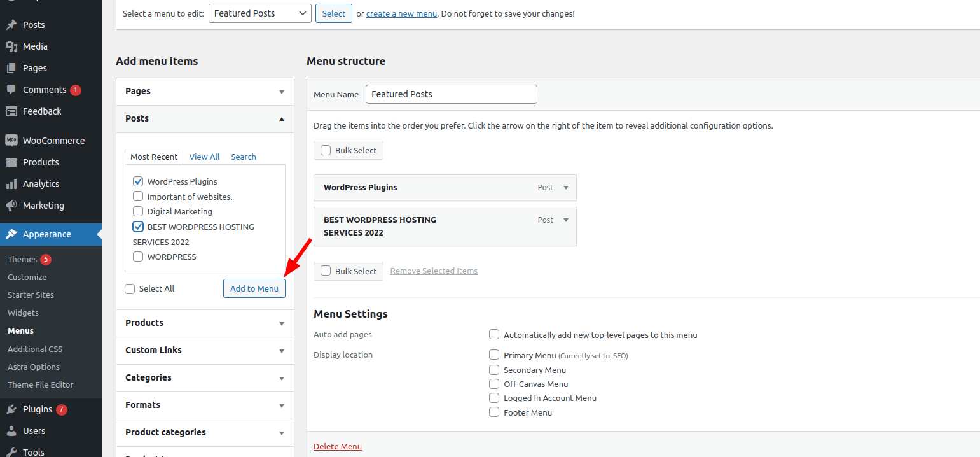This screenshot has height=457, width=980.
Task: Check the Primary Menu display location
Action: tap(494, 355)
